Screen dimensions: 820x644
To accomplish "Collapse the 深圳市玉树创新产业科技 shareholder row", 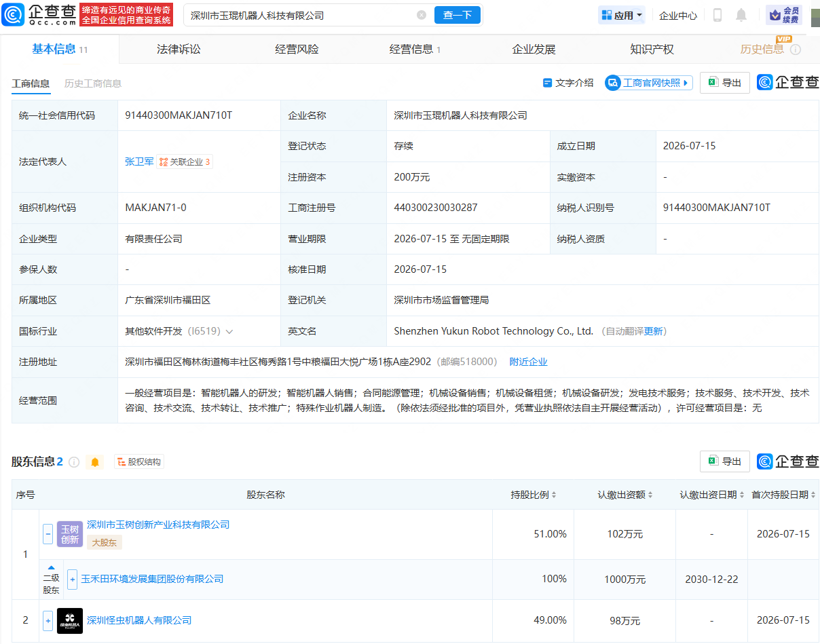I will 48,534.
